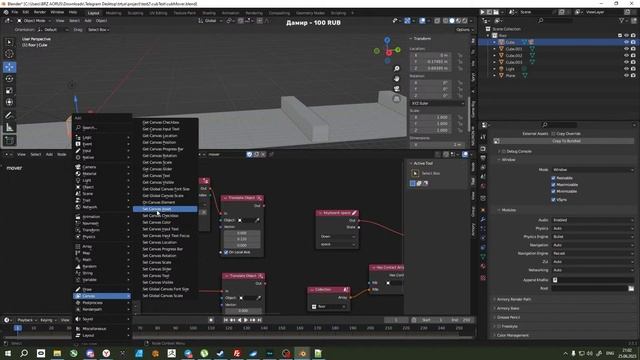
Task: Open the Audio module dropdown
Action: coord(593,220)
